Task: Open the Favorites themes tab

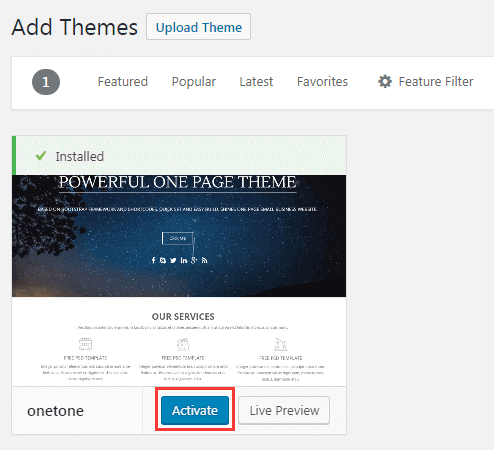Action: point(322,82)
